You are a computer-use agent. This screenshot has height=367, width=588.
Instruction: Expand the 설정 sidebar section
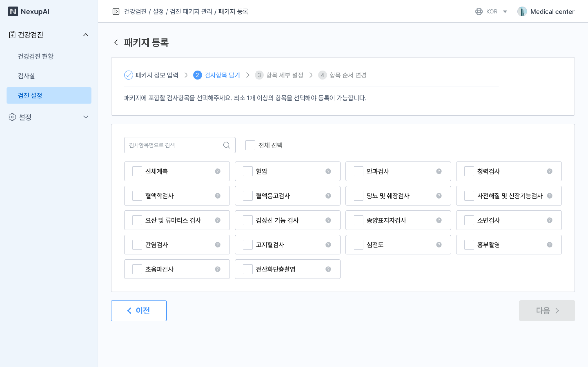[x=86, y=117]
